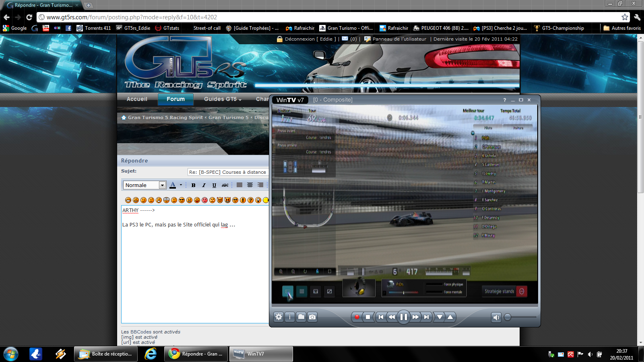Image resolution: width=644 pixels, height=362 pixels.
Task: Insert the exclamation mark smiley
Action: tap(243, 200)
